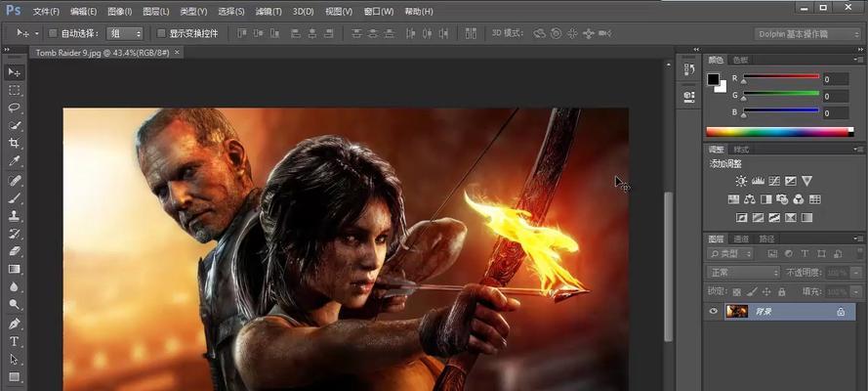Select the Crop tool
Screen dimensions: 868x391
(15, 144)
